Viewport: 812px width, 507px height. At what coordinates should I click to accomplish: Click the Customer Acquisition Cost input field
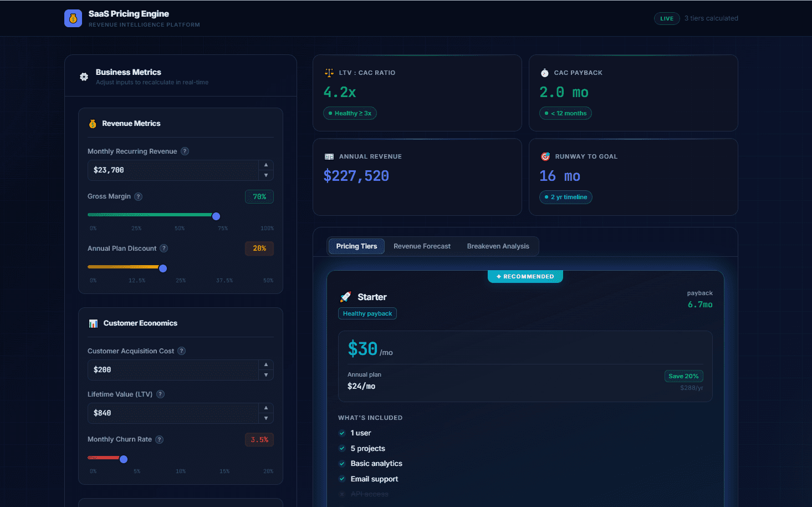tap(173, 370)
